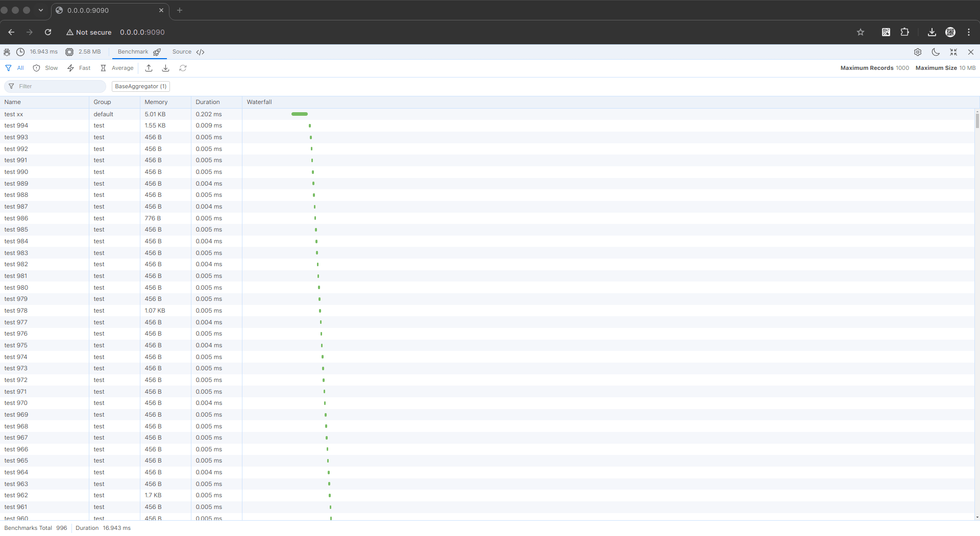Viewport: 980px width, 536px height.
Task: Click the 0.202 ms duration cell
Action: pyautogui.click(x=209, y=114)
